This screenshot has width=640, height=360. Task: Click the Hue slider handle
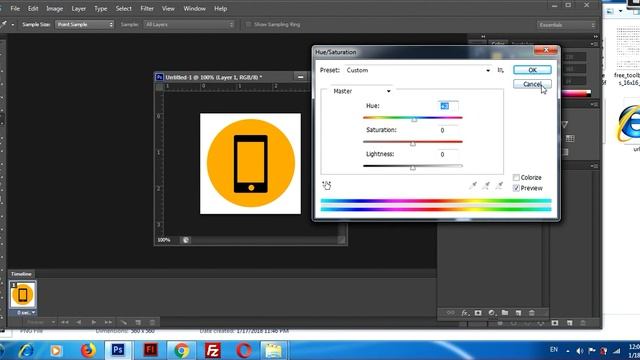coord(414,119)
